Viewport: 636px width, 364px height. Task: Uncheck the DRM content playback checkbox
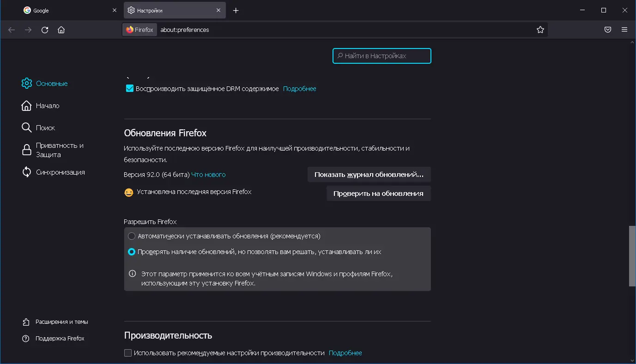[130, 89]
